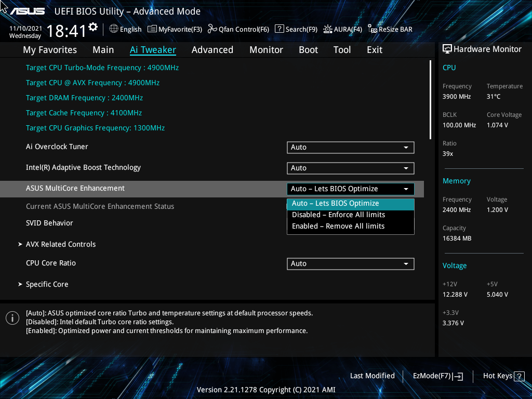Click the Hardware Monitor icon
Viewport: 532px width, 399px height.
click(447, 49)
